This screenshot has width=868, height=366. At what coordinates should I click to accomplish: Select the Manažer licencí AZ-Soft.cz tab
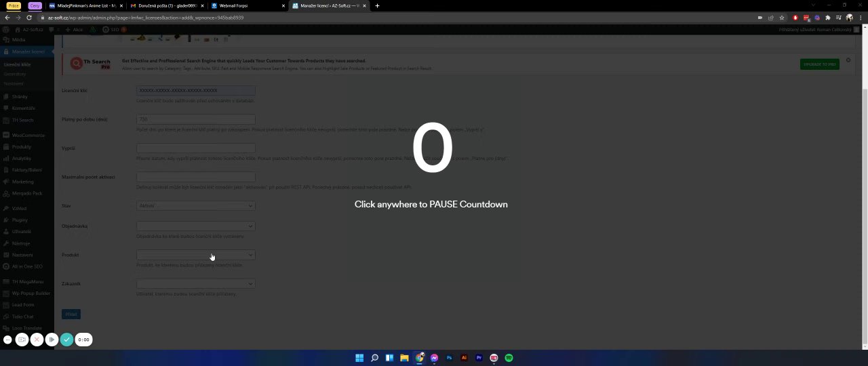pos(329,5)
